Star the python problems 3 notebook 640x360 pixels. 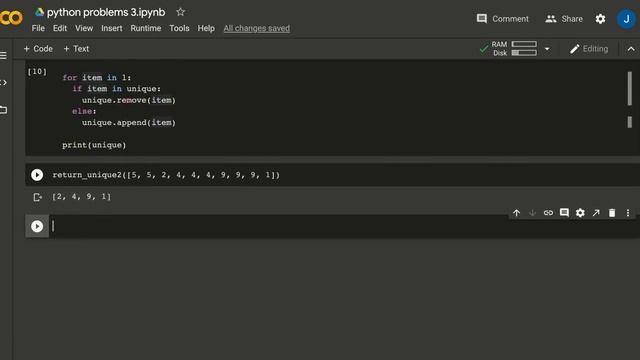[180, 12]
